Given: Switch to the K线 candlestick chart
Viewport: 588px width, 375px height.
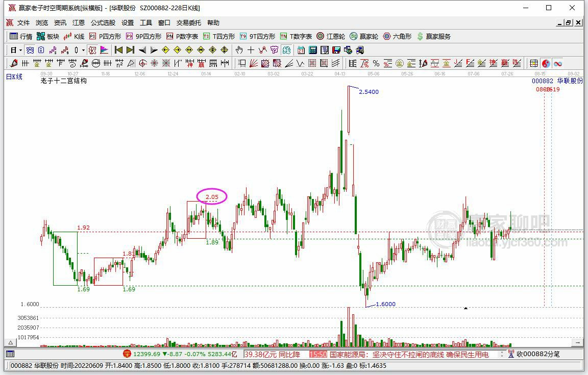Looking at the screenshot, I should 74,36.
